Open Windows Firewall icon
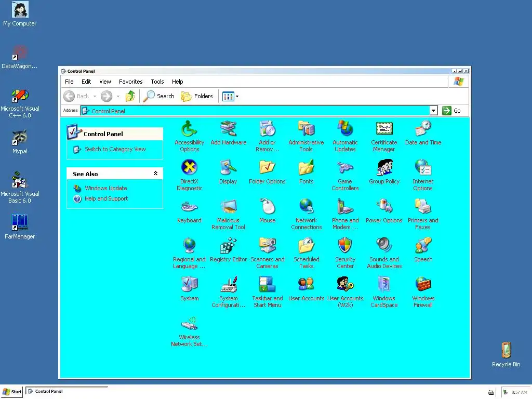This screenshot has width=532, height=399. 423,292
